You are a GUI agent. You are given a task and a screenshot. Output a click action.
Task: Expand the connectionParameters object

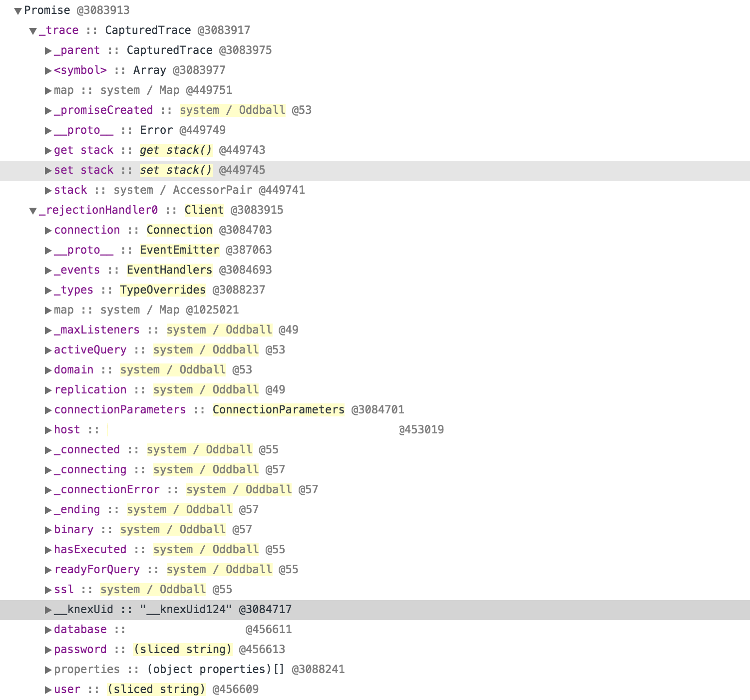click(47, 409)
